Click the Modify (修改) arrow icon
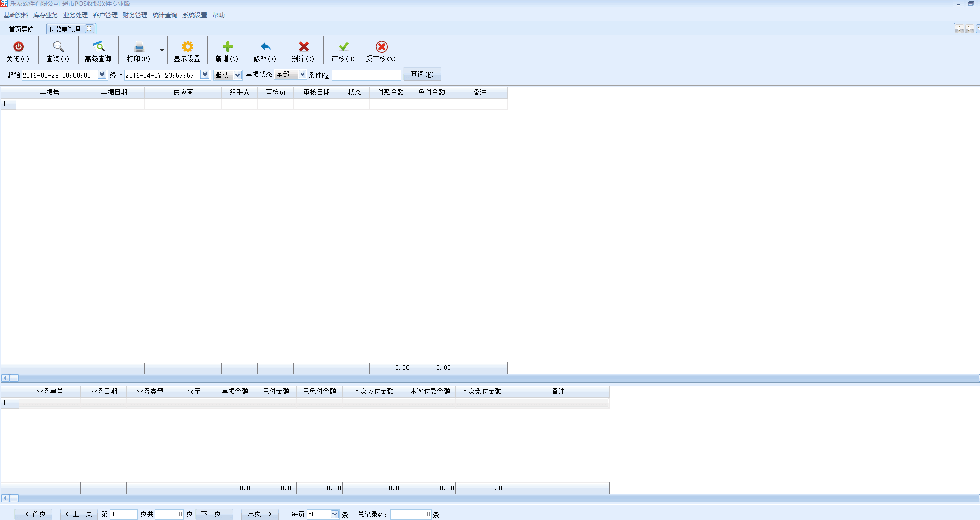The width and height of the screenshot is (980, 520). [265, 47]
